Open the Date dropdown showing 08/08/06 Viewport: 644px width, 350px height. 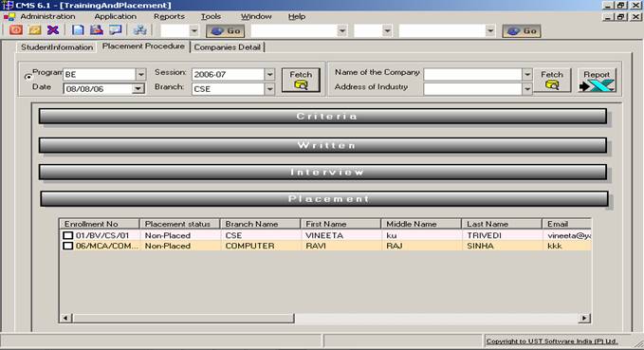[x=138, y=89]
